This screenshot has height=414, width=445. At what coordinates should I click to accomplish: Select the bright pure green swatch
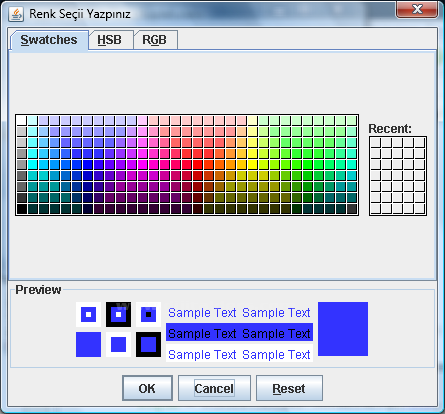(x=308, y=165)
